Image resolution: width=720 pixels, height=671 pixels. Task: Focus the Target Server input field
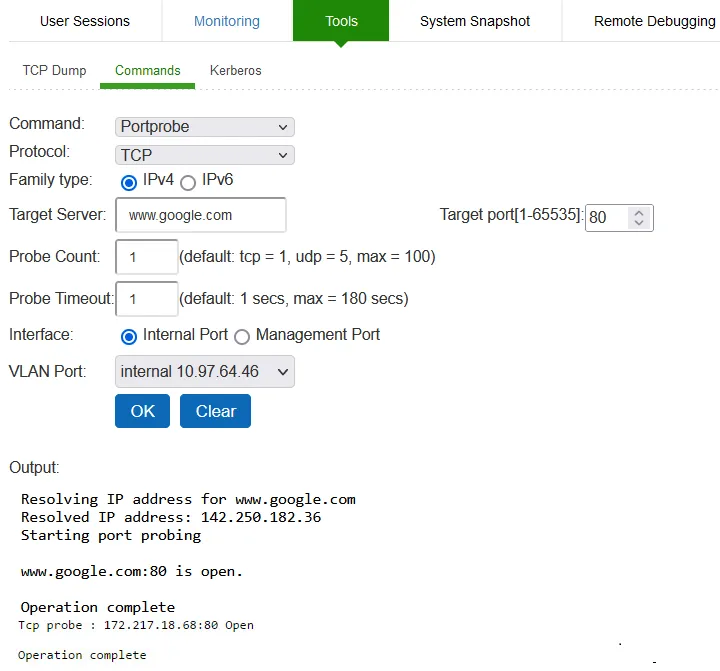pos(201,215)
